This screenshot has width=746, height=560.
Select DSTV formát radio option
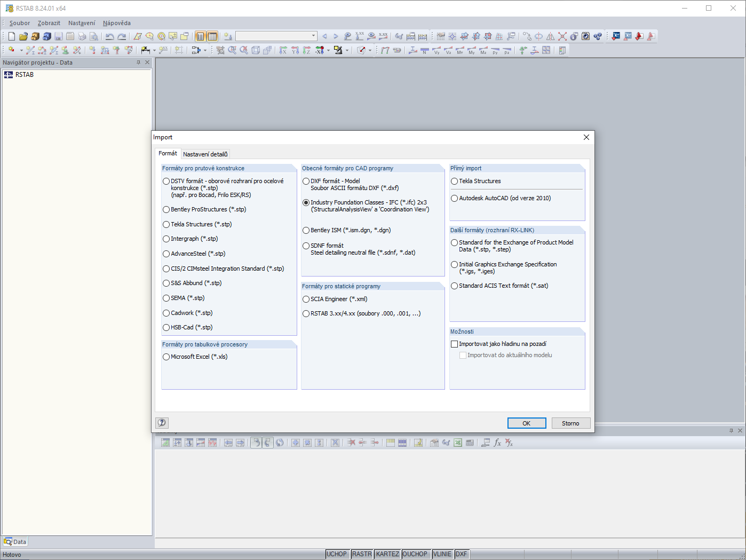coord(166,182)
